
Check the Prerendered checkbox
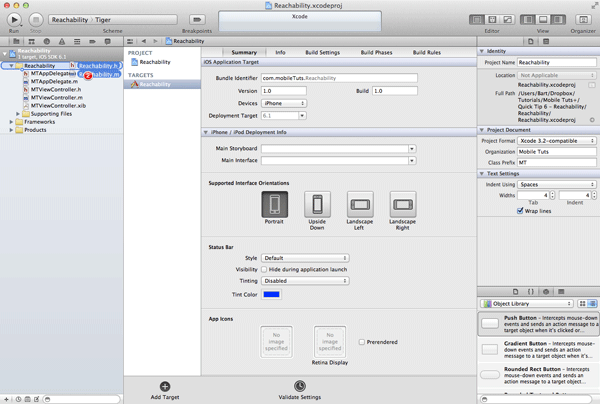coord(362,341)
